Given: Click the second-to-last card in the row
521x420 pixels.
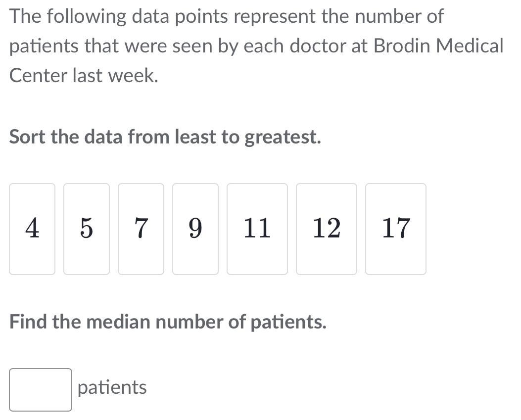Looking at the screenshot, I should (x=327, y=229).
